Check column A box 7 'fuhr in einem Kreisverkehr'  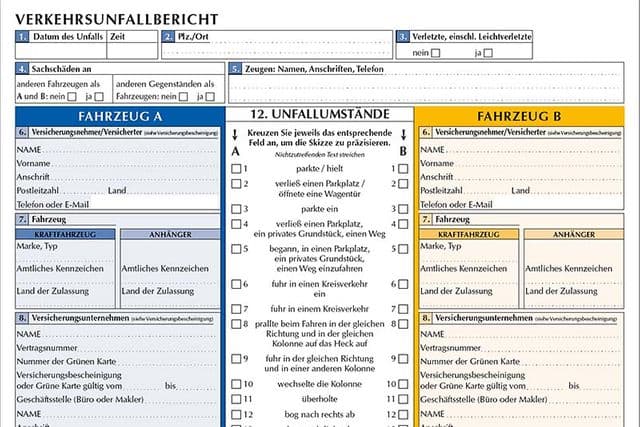(236, 309)
